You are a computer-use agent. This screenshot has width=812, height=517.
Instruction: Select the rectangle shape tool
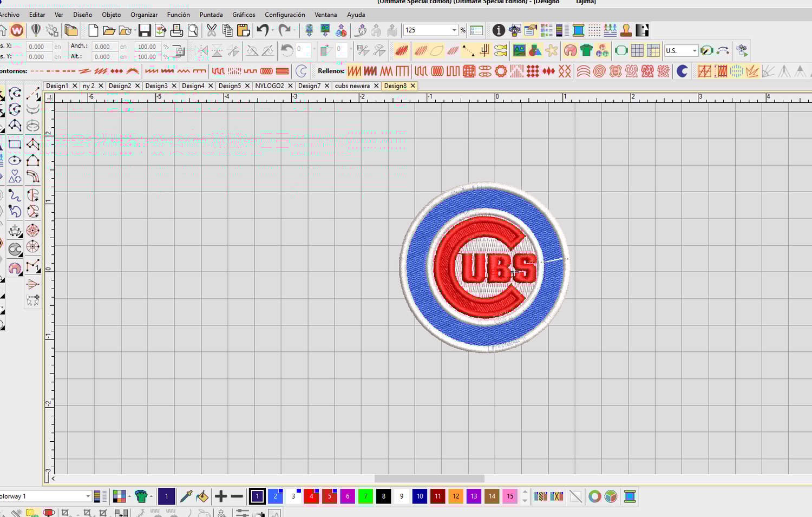click(15, 144)
